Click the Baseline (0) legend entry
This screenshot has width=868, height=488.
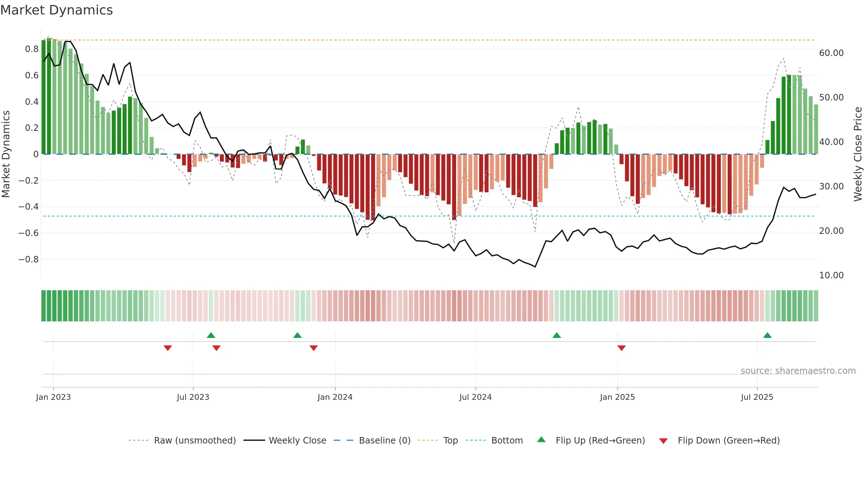click(372, 440)
